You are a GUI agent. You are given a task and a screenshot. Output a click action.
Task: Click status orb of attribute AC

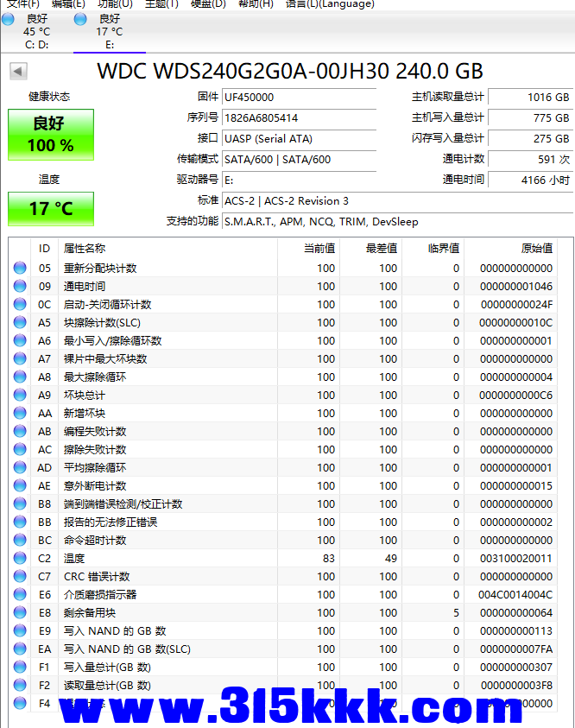tap(20, 449)
